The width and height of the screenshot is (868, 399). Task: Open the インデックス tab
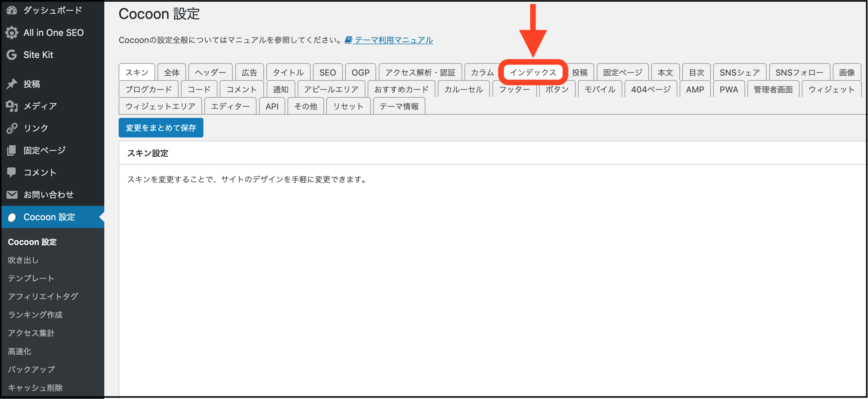point(533,72)
